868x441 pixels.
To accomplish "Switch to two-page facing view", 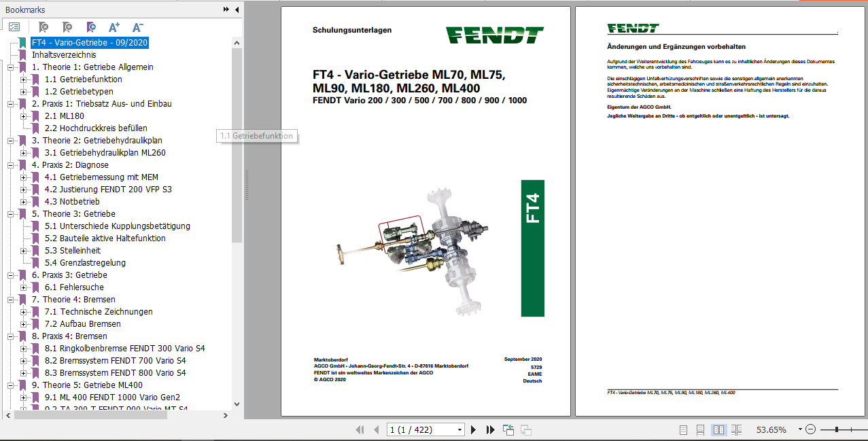I will 718,429.
